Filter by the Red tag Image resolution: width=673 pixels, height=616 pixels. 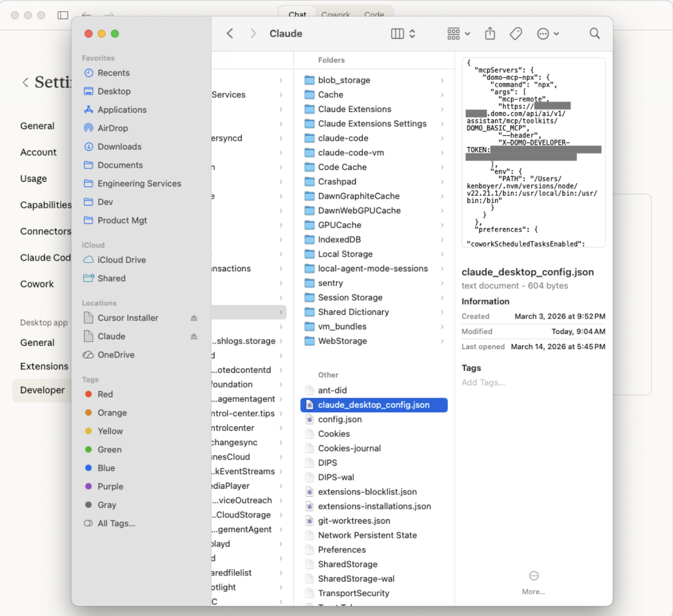point(105,395)
